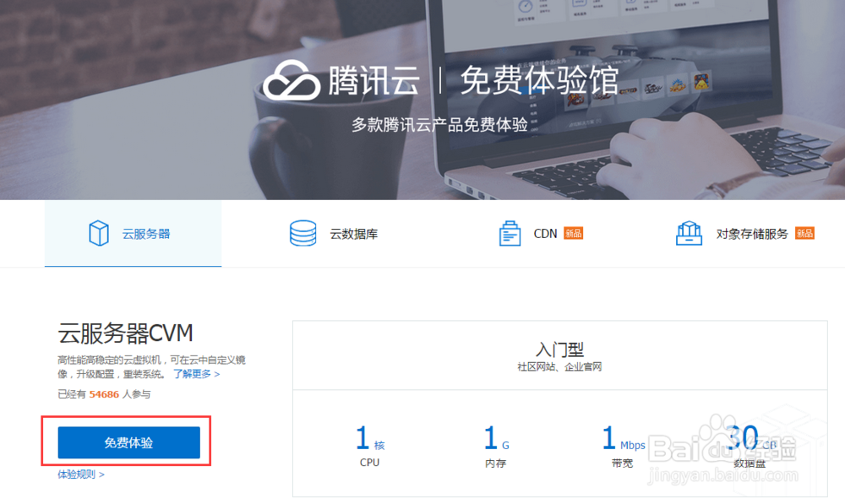Open the CDN tab label
Screen dimensions: 845x504
[545, 234]
